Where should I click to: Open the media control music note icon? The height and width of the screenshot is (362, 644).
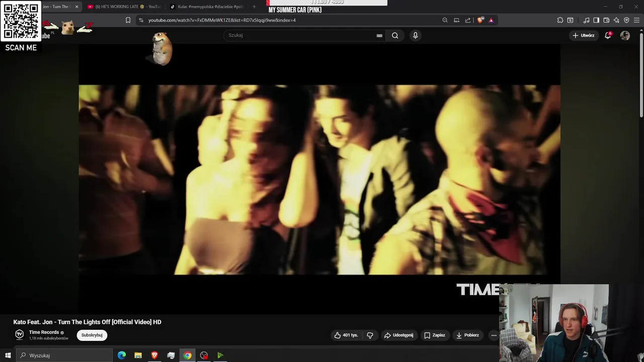(586, 20)
